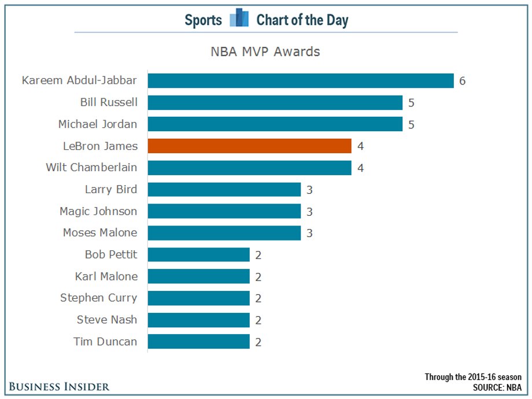This screenshot has width=532, height=399.
Task: Click the Steve Nash label
Action: coord(107,320)
